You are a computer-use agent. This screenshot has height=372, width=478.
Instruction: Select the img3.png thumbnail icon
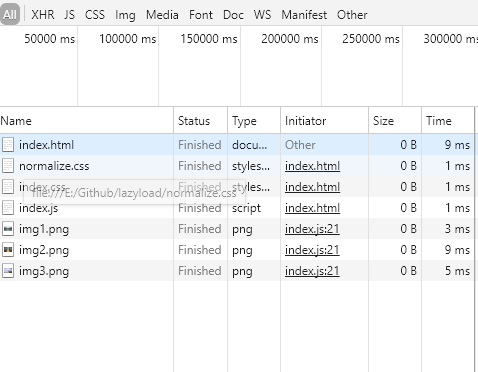pyautogui.click(x=8, y=271)
